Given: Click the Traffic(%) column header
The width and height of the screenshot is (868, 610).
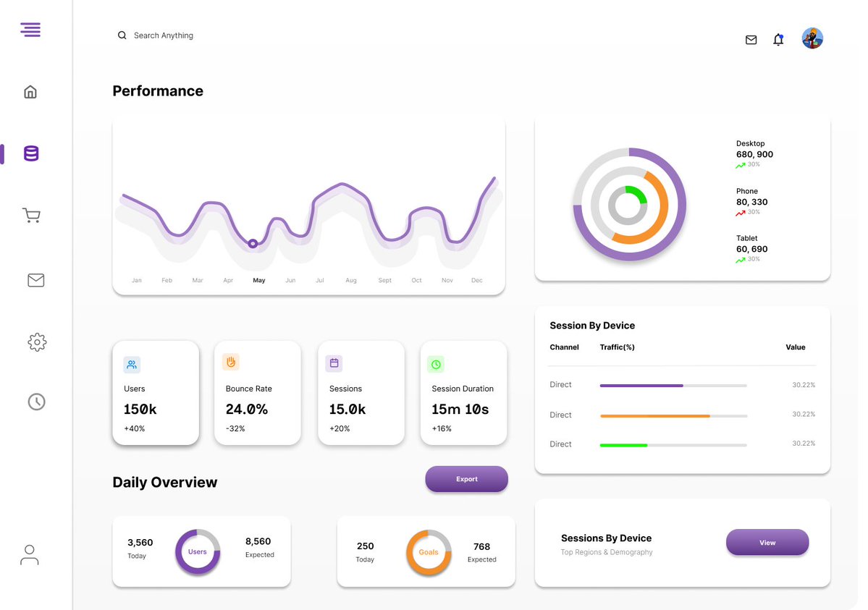Looking at the screenshot, I should (x=618, y=347).
